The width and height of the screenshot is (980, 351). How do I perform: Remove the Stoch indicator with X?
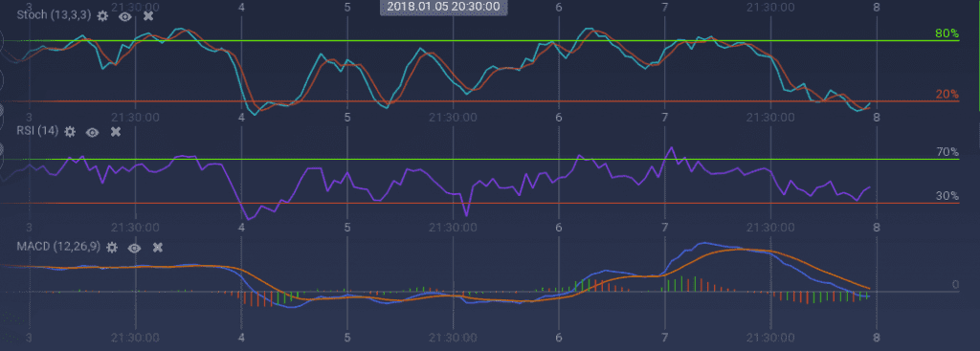[147, 16]
